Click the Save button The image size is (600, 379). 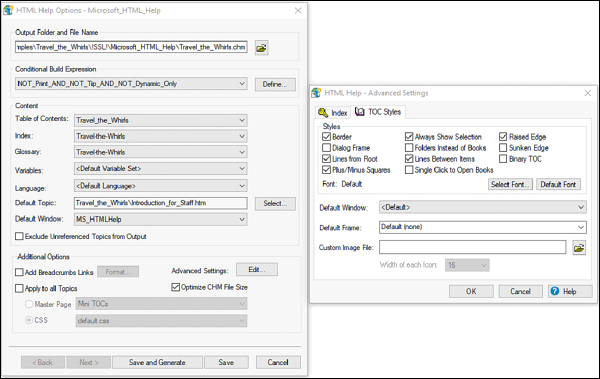[x=226, y=362]
